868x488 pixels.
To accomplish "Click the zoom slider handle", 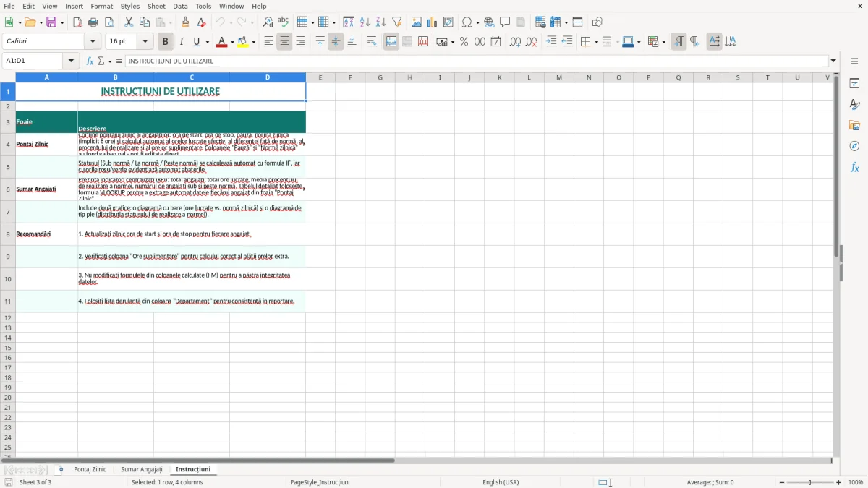I will [810, 482].
